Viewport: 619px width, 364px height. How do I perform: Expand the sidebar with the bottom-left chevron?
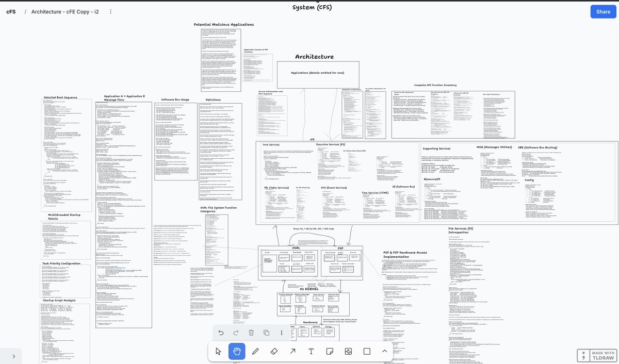coord(13,356)
